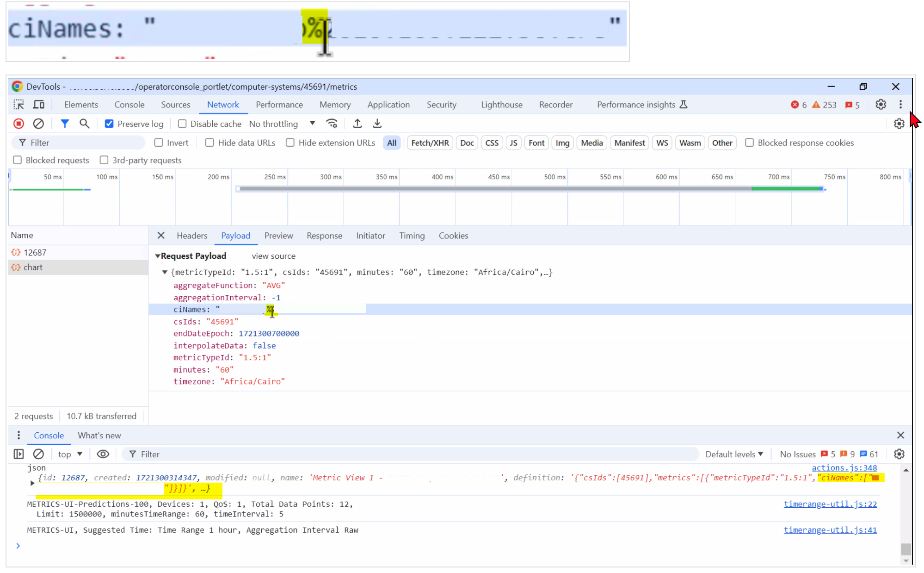Select the inspect element picker icon
This screenshot has width=924, height=573.
(18, 105)
